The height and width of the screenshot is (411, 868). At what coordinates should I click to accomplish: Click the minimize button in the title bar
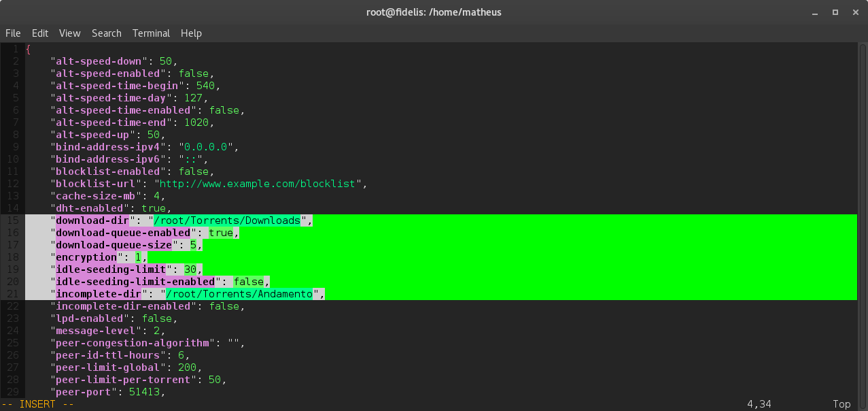pyautogui.click(x=814, y=12)
